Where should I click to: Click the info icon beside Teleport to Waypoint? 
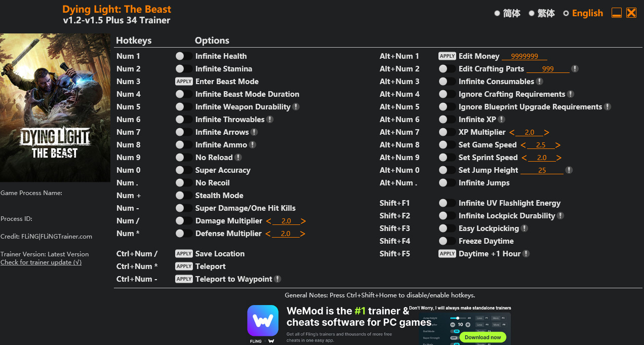tap(277, 279)
